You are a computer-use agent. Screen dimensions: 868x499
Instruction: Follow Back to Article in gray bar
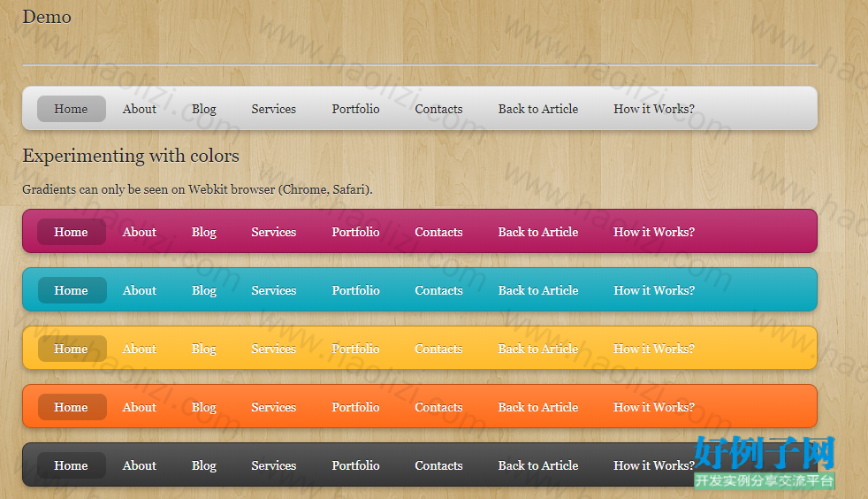pos(538,109)
